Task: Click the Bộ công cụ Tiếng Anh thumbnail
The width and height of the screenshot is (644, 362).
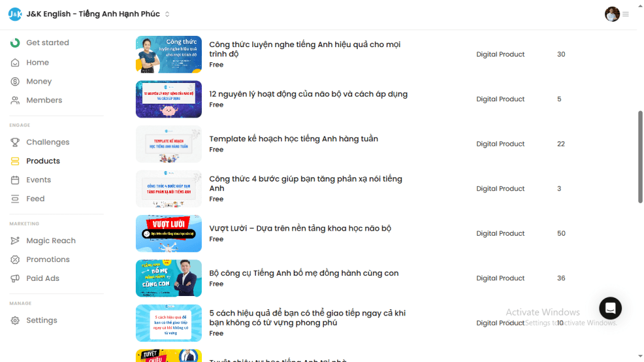Action: 169,278
